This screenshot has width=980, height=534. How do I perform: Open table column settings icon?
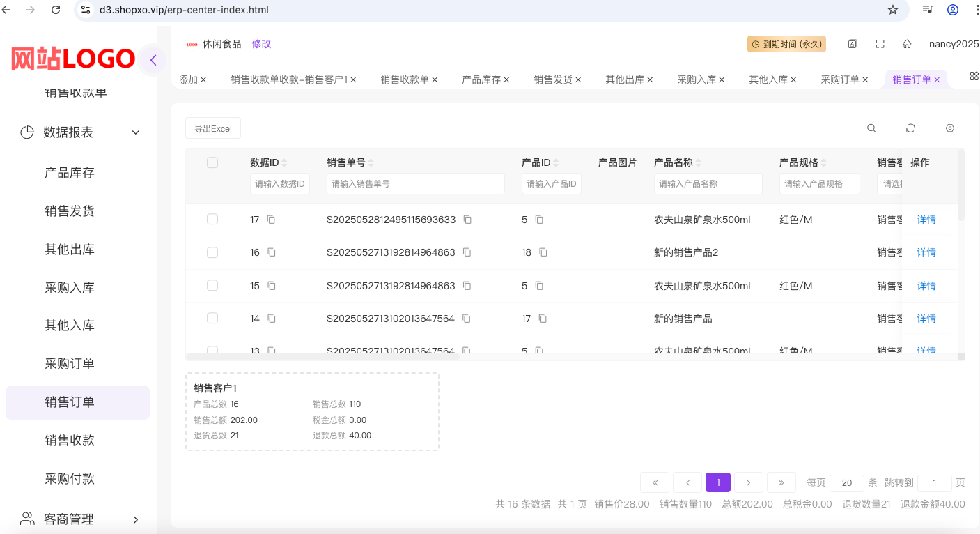pos(950,128)
